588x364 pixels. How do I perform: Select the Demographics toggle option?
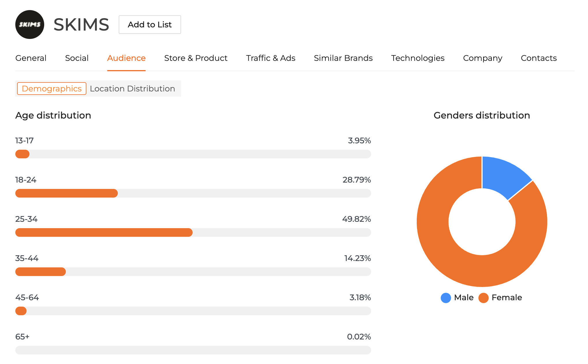click(52, 89)
